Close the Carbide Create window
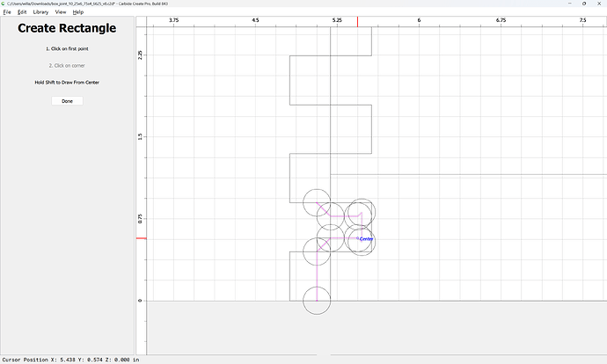The height and width of the screenshot is (364, 607). (x=599, y=4)
